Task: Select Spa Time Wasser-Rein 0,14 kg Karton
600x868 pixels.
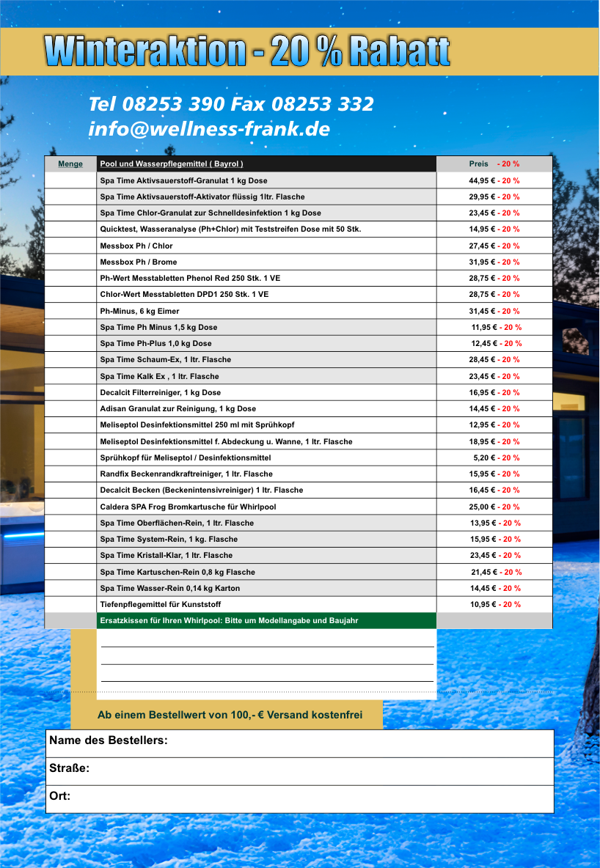Action: [x=170, y=589]
